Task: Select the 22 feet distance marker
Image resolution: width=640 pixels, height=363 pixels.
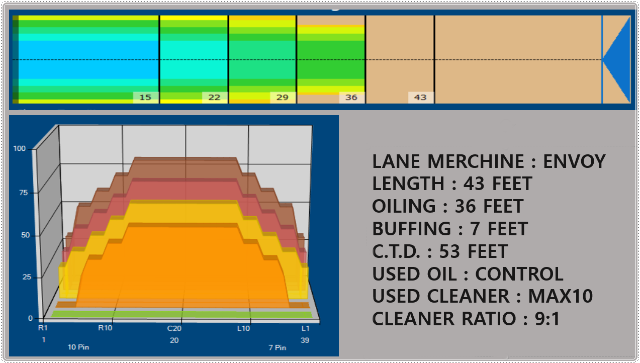Action: (x=214, y=97)
